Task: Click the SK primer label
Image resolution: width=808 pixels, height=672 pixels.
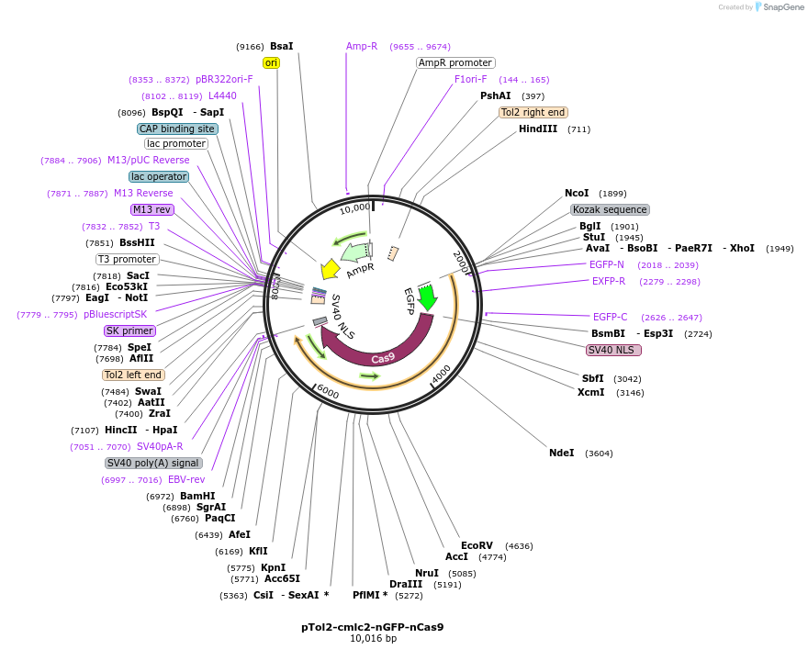Action: click(x=128, y=330)
